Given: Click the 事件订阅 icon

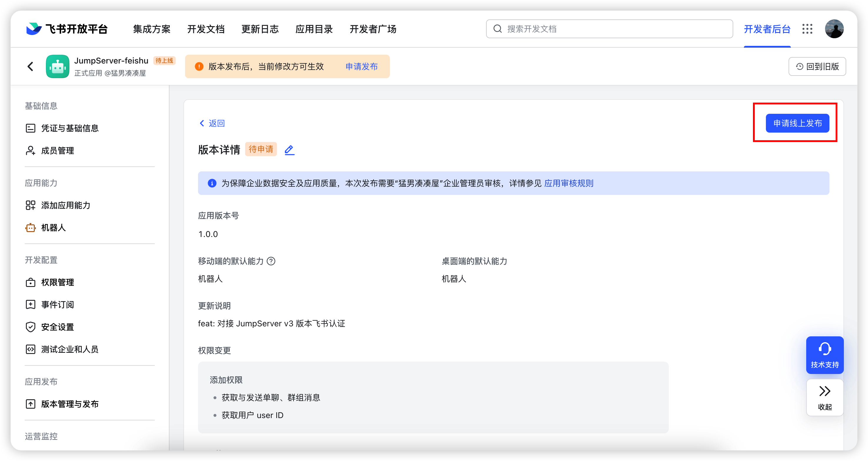Looking at the screenshot, I should click(30, 304).
